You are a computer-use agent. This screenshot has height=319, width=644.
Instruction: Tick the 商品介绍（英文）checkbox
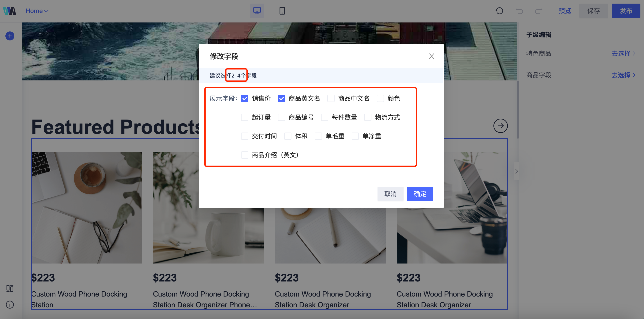244,155
